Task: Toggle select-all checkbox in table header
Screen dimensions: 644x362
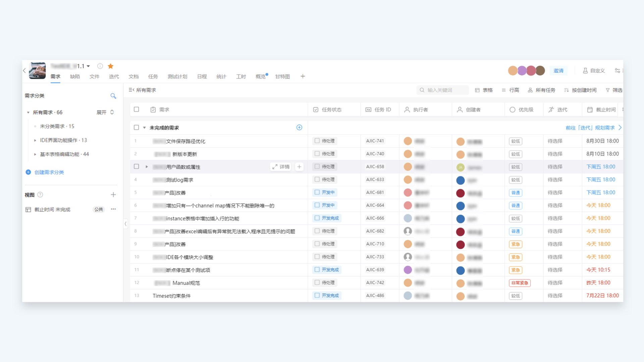Action: (x=137, y=109)
